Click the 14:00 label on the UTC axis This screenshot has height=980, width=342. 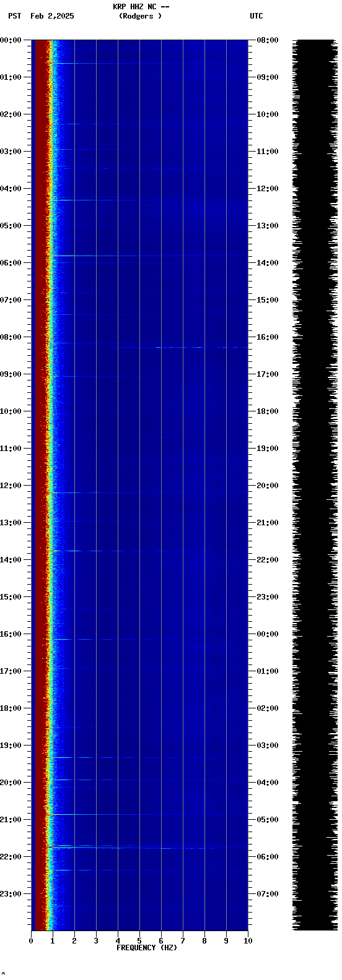click(268, 263)
